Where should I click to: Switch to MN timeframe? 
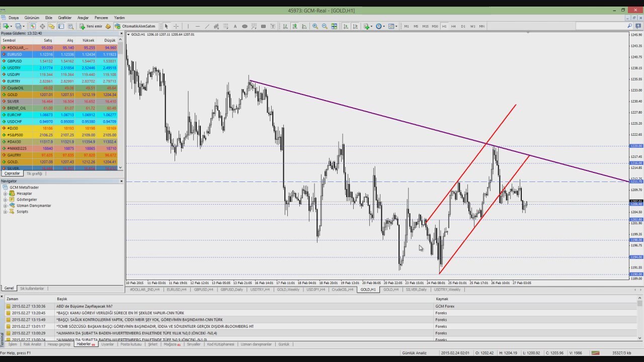pyautogui.click(x=481, y=26)
